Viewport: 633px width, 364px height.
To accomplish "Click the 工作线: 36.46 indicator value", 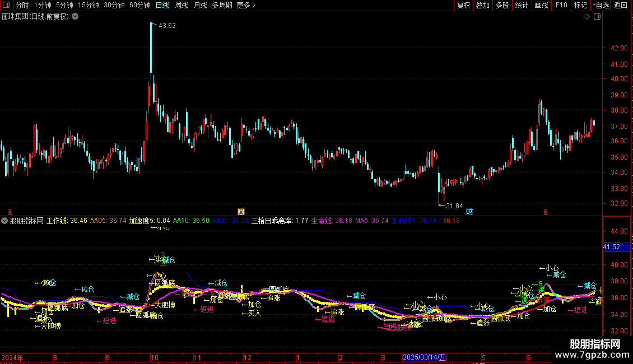I will point(67,221).
